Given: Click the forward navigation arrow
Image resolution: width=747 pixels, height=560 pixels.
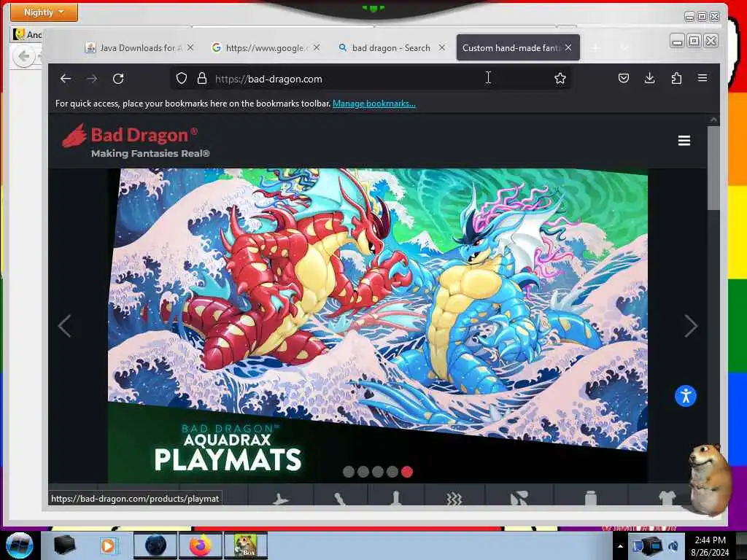Looking at the screenshot, I should pos(92,79).
